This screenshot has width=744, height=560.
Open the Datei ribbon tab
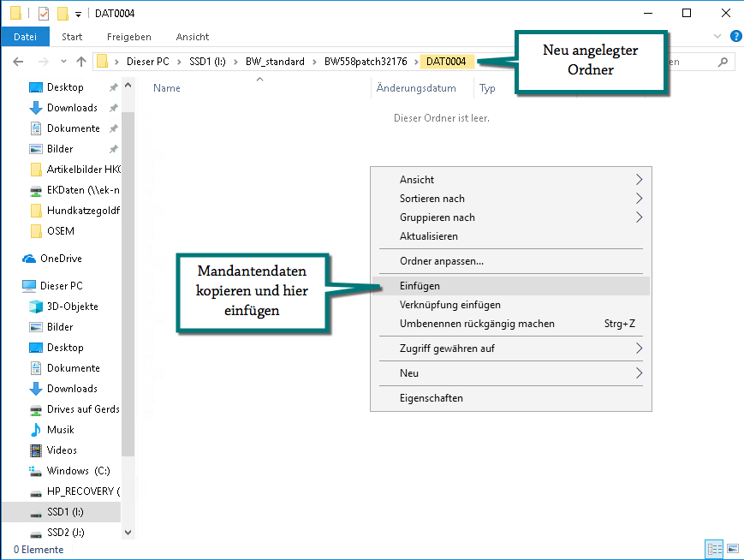[x=25, y=37]
